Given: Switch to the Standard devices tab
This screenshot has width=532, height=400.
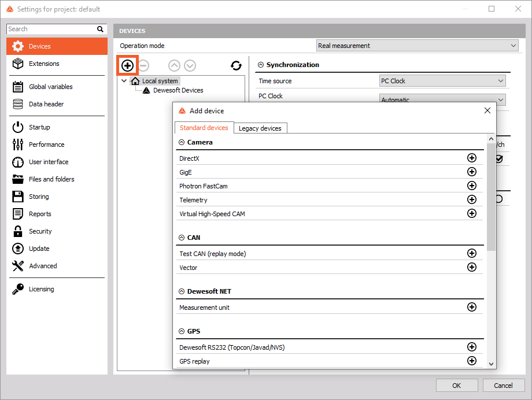Looking at the screenshot, I should pos(204,128).
